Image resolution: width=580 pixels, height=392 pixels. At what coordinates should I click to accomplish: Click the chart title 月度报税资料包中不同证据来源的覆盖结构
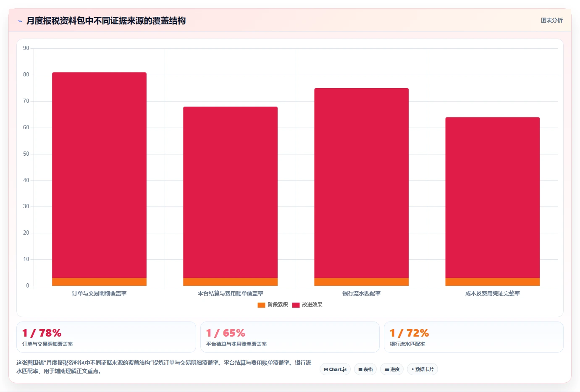point(106,21)
